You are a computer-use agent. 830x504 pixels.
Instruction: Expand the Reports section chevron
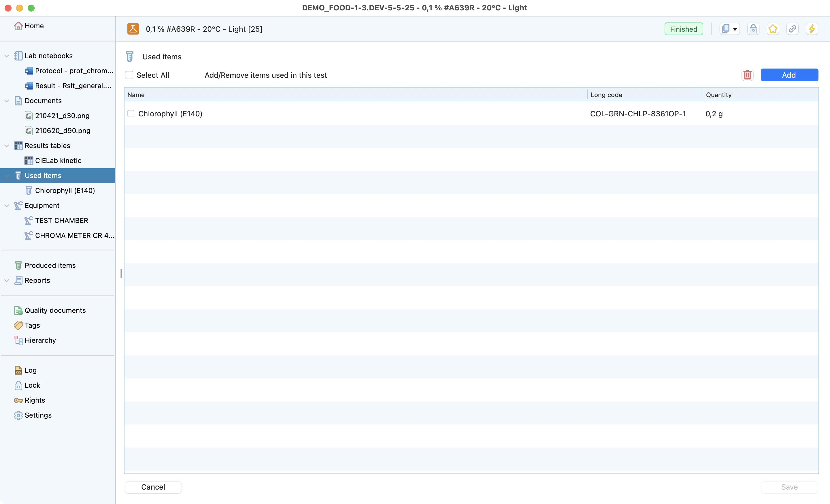pyautogui.click(x=7, y=281)
